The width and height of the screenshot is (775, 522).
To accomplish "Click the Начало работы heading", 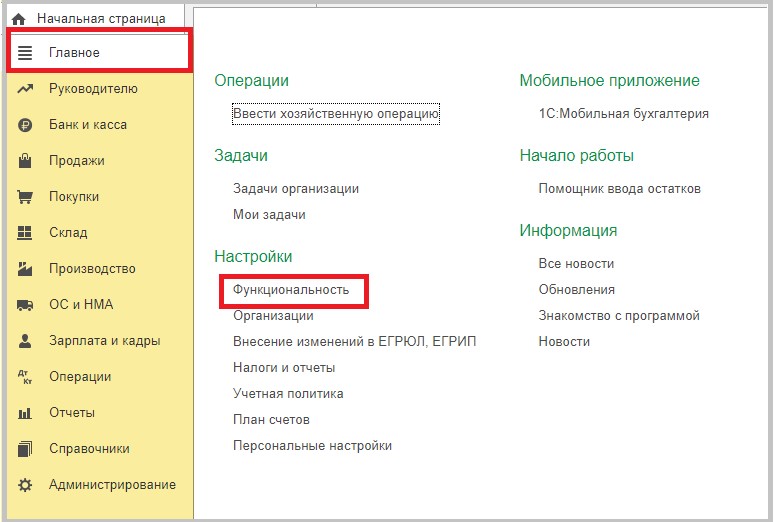I will tap(576, 156).
